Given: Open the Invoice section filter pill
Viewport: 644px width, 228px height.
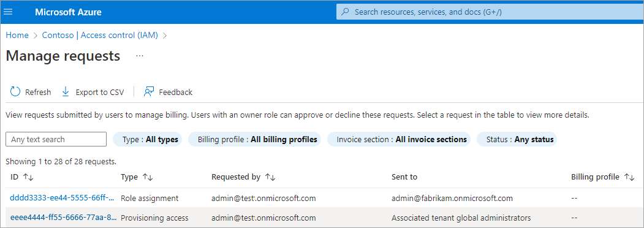Looking at the screenshot, I should coord(399,139).
